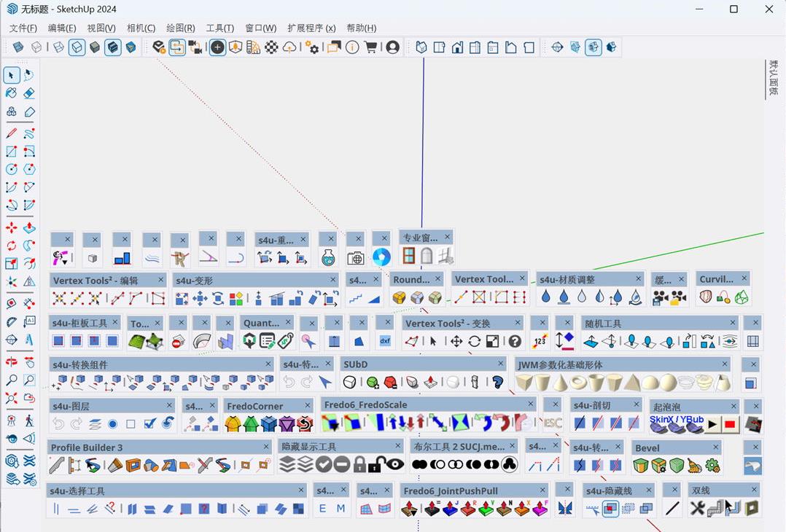This screenshot has height=532, width=786.
Task: Open the 工具(T) menu
Action: point(220,28)
